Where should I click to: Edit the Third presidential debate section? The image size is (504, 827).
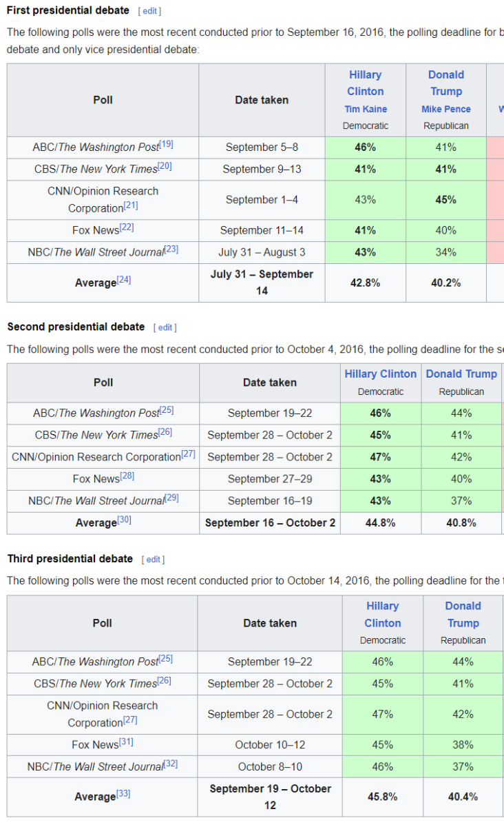tap(154, 560)
